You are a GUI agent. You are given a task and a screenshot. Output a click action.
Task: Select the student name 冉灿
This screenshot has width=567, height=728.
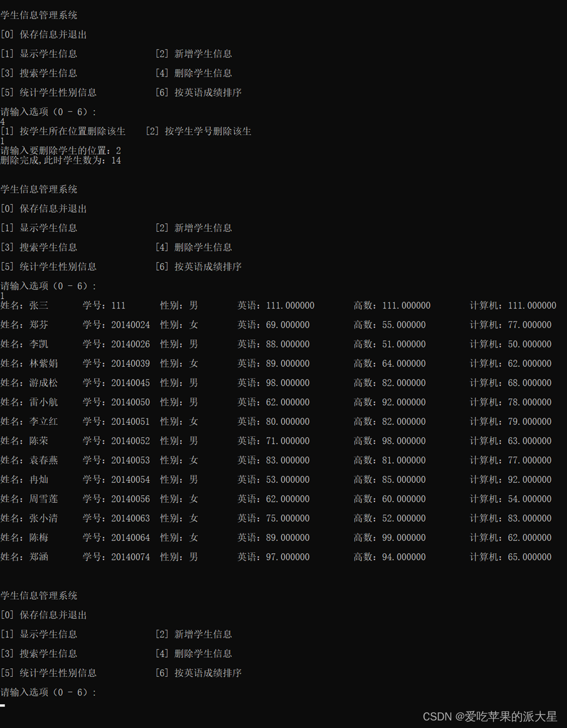[x=39, y=480]
